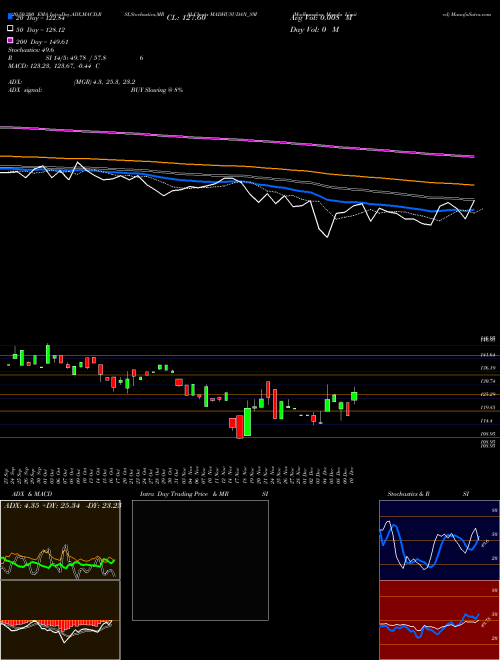Select the '50 Day = 128.12' legend text
Screen dimensions: 500x660
pos(40,30)
